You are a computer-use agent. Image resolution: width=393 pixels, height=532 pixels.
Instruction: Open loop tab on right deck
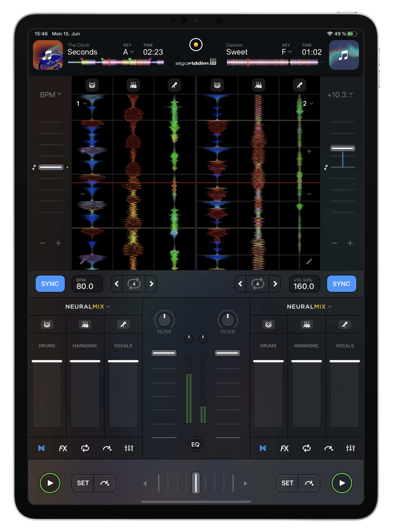tap(306, 448)
